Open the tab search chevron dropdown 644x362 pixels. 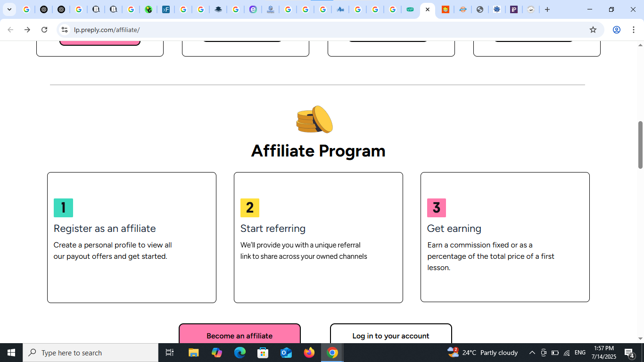[x=9, y=9]
